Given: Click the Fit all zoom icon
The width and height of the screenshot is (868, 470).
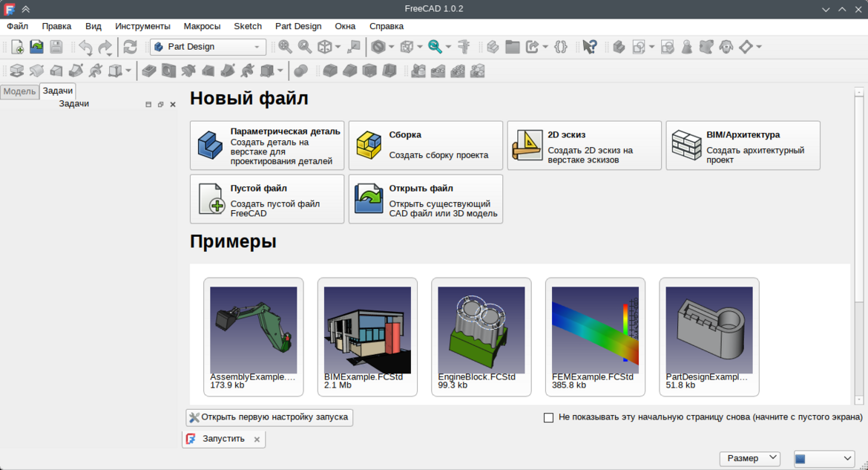Looking at the screenshot, I should 285,47.
